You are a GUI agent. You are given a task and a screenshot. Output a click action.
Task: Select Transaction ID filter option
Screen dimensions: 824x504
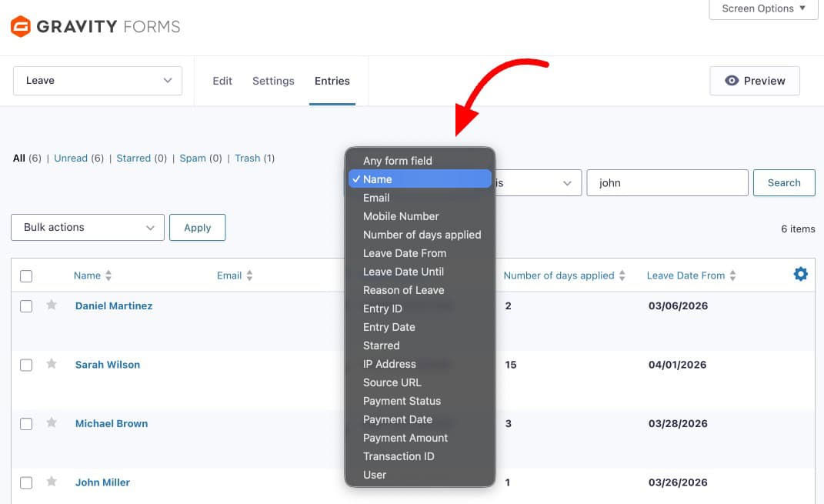tap(419, 456)
